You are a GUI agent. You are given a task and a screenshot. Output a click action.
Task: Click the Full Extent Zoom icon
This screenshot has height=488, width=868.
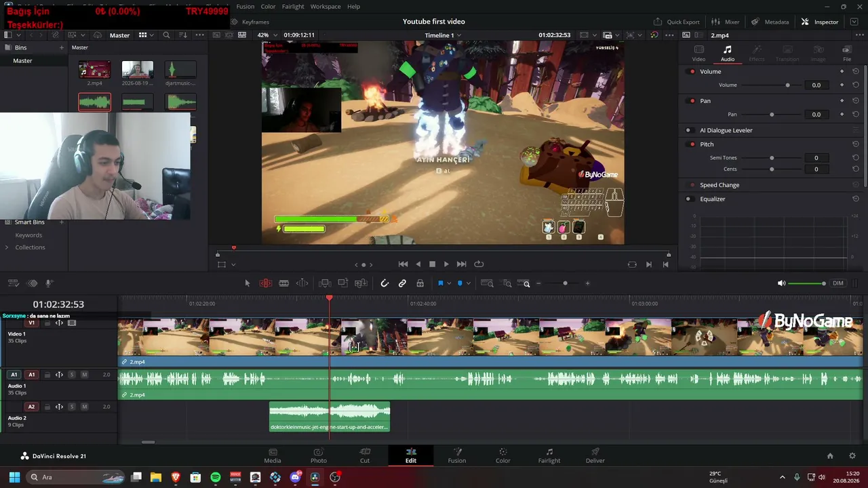click(x=487, y=283)
